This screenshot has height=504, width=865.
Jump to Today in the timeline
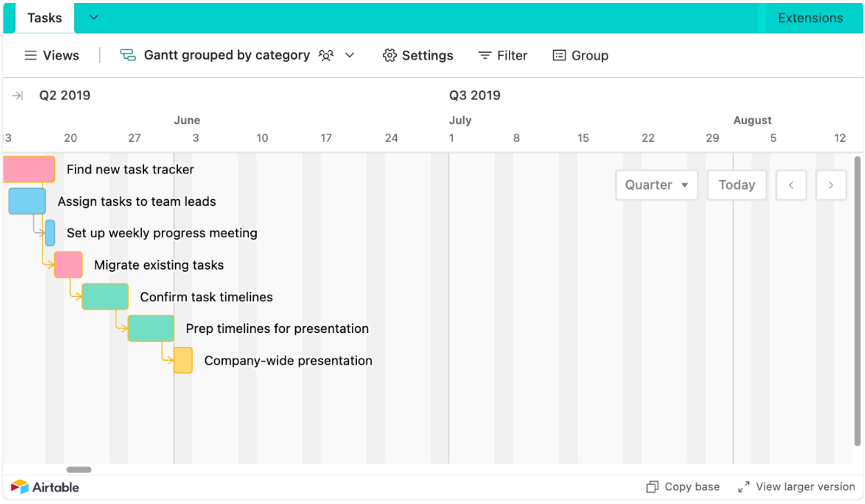click(736, 185)
